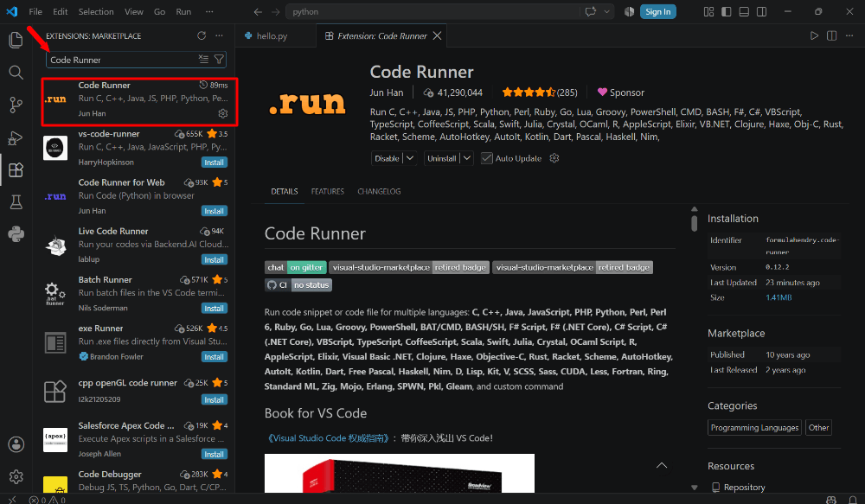Click the Sign In button
The width and height of the screenshot is (865, 504).
657,11
